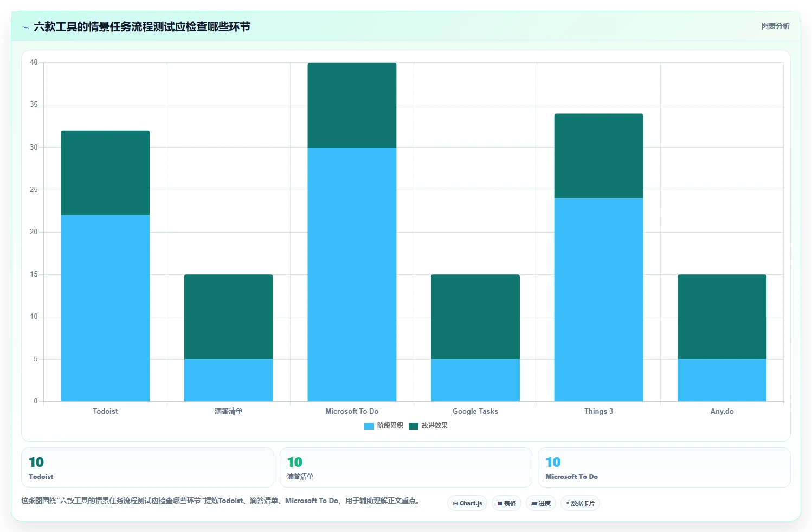Click the 滴答清单 x-axis label
Viewport: 812px width, 532px height.
(x=229, y=411)
